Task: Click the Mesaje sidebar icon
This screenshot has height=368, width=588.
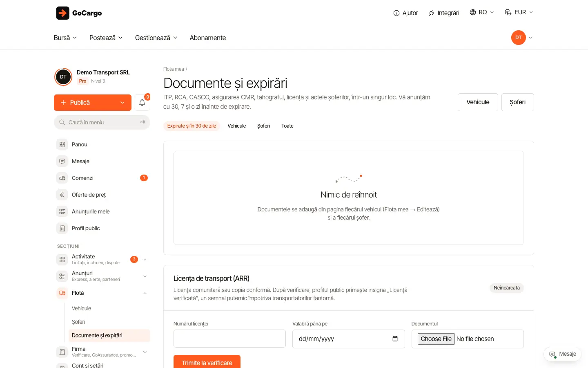Action: click(x=62, y=161)
